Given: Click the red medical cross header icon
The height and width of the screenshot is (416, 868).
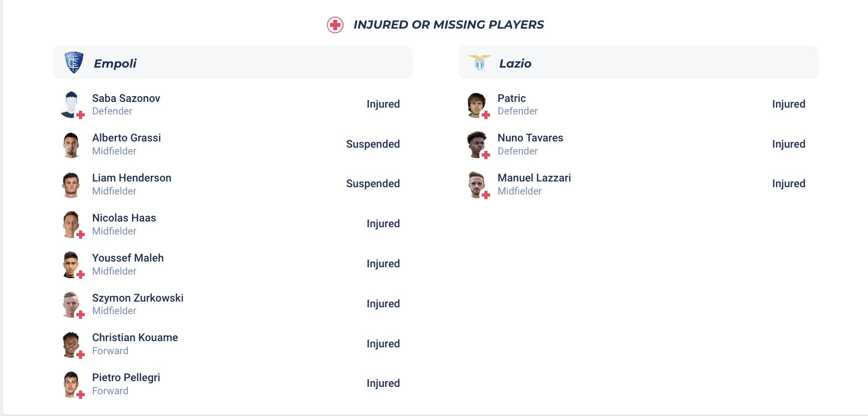Looking at the screenshot, I should click(335, 25).
